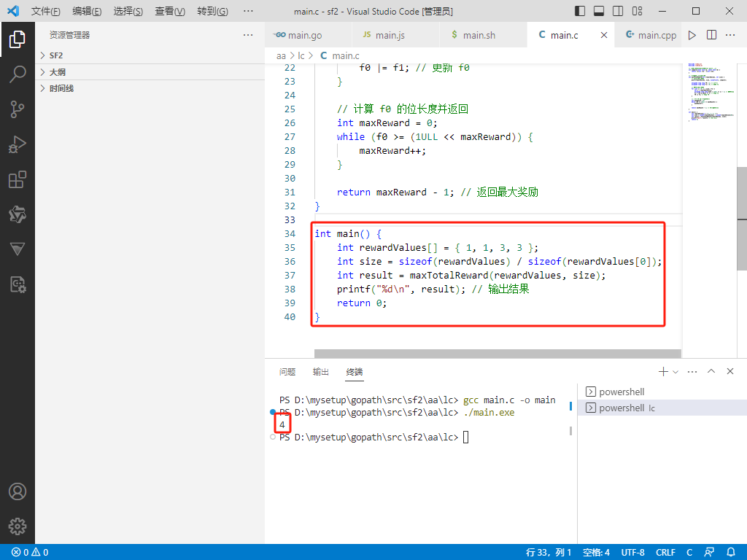Toggle secondary side bar layout icon
The image size is (747, 560).
coord(618,11)
